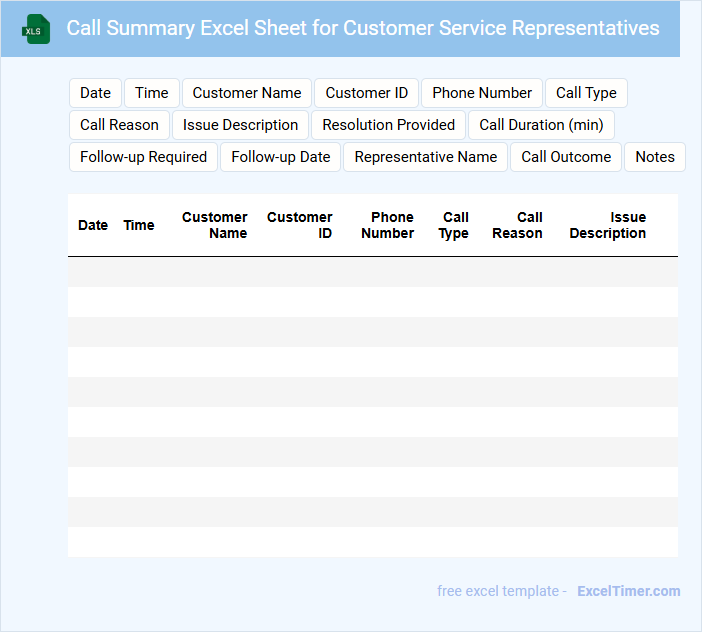702x632 pixels.
Task: Click the Issue Description table column header
Action: coord(608,225)
